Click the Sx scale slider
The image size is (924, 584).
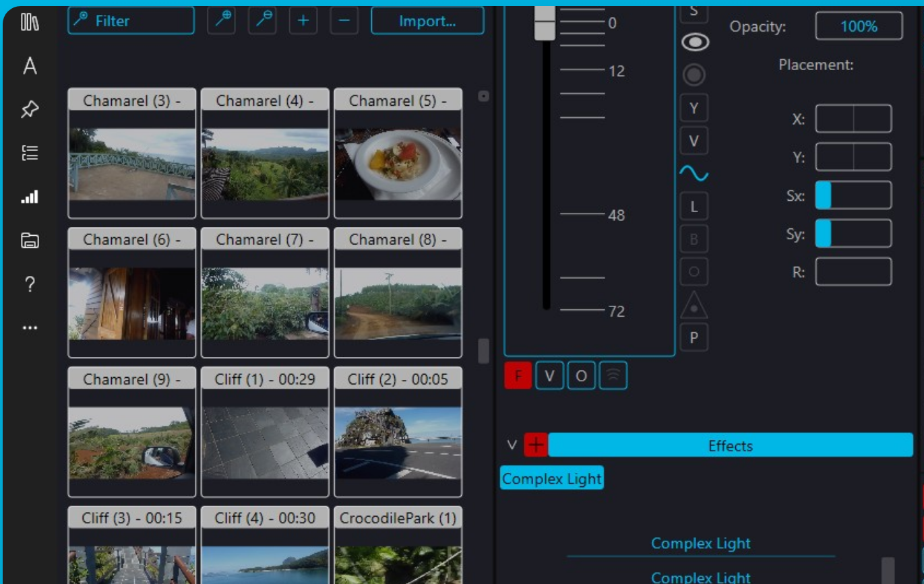pos(824,196)
